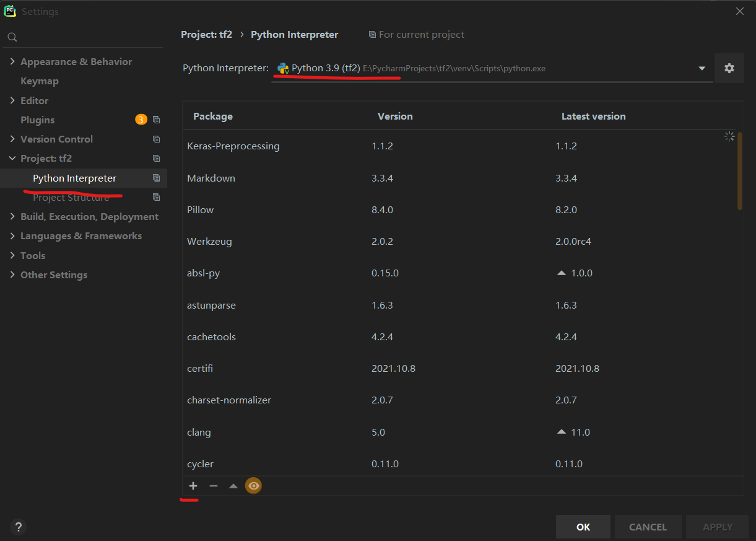Click certifi installed version 2021.10.8

click(393, 369)
